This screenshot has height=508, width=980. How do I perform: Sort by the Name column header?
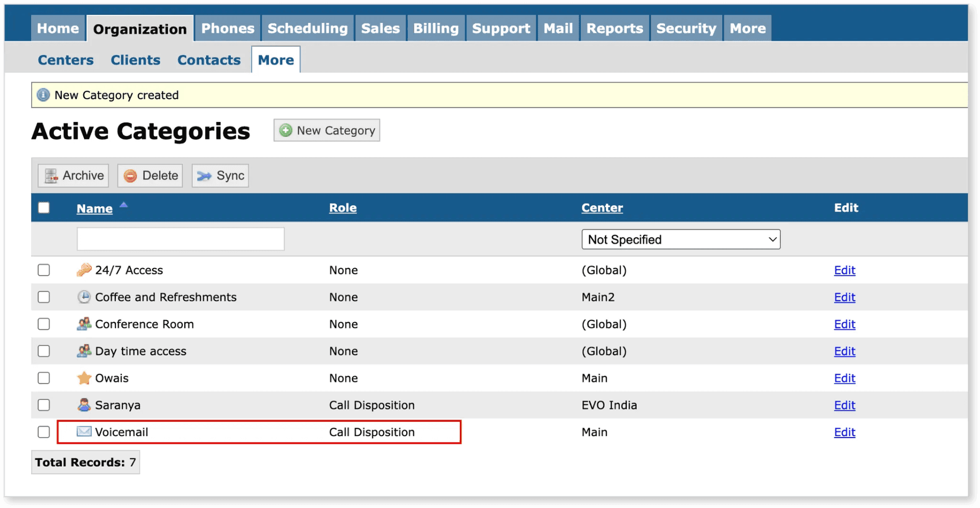[94, 208]
